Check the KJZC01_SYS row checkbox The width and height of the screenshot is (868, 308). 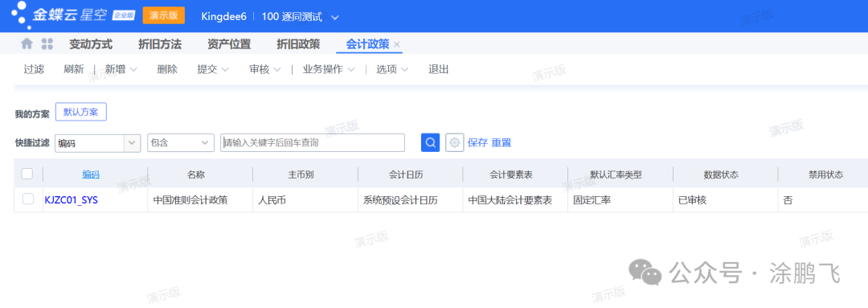(x=27, y=199)
